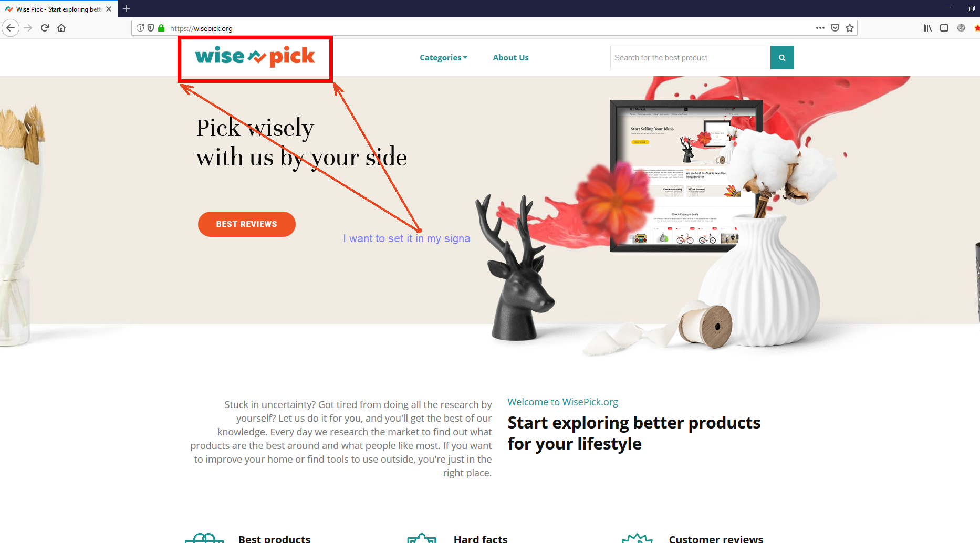980x543 pixels.
Task: Close the Wise Pick tab
Action: coord(109,9)
